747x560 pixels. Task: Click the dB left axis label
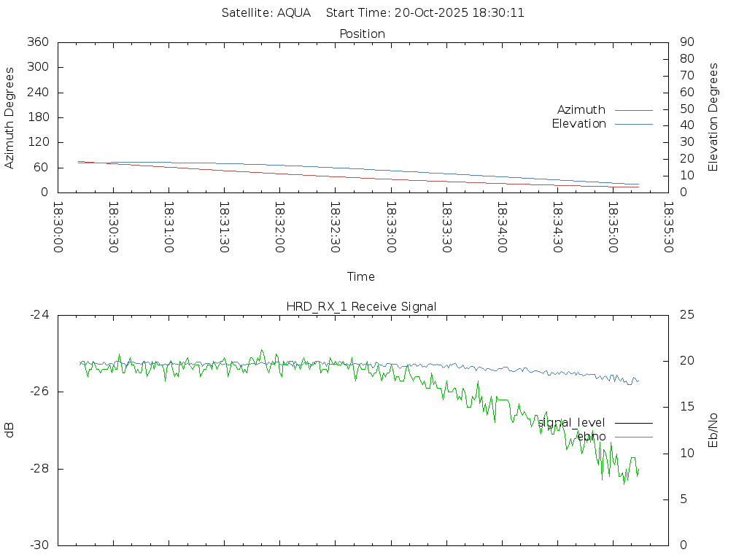pyautogui.click(x=9, y=430)
